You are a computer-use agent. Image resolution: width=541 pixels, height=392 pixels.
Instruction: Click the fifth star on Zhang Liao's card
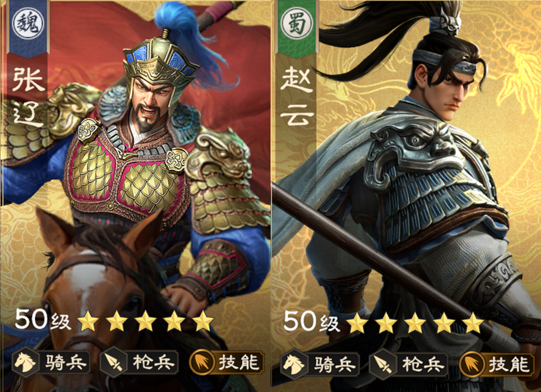pyautogui.click(x=203, y=321)
